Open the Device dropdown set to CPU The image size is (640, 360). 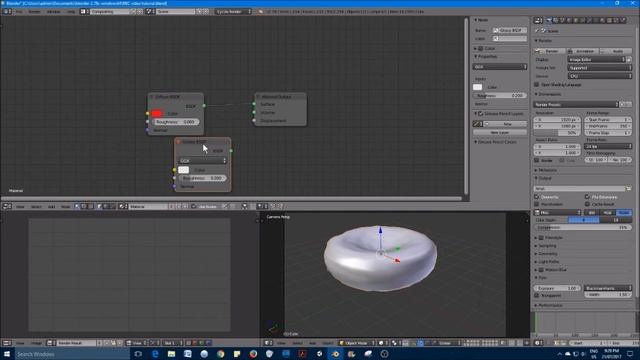point(600,76)
